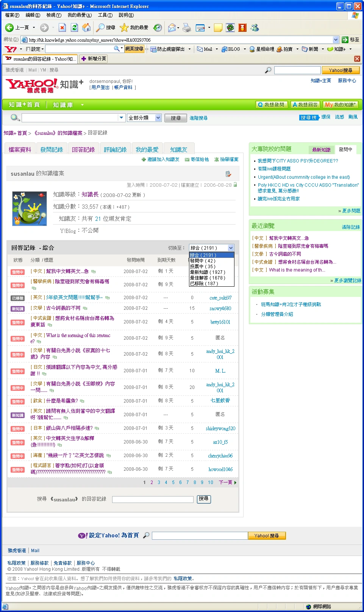Click the 進階搜尋 link
The width and height of the screenshot is (364, 612).
click(x=198, y=118)
